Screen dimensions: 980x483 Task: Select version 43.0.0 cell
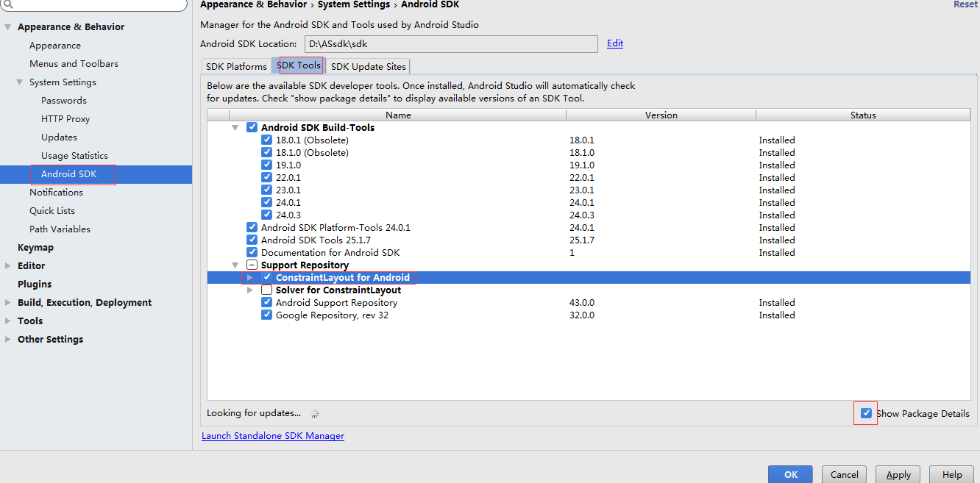[x=582, y=303]
